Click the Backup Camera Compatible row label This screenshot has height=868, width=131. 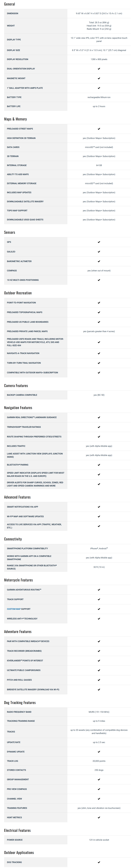(x=22, y=395)
